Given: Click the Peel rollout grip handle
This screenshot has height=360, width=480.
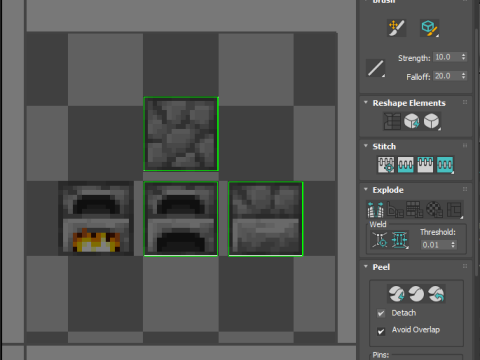Looking at the screenshot, I should 465,266.
